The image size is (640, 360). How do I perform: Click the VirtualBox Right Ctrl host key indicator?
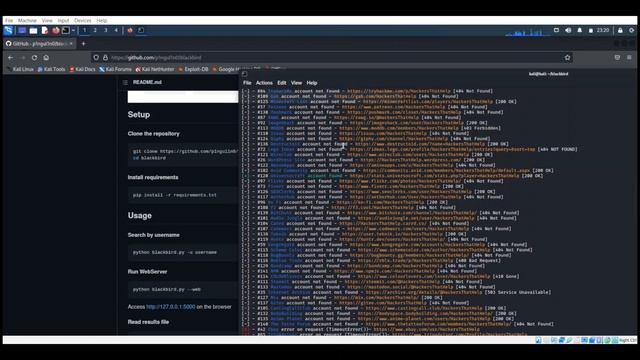tap(627, 340)
